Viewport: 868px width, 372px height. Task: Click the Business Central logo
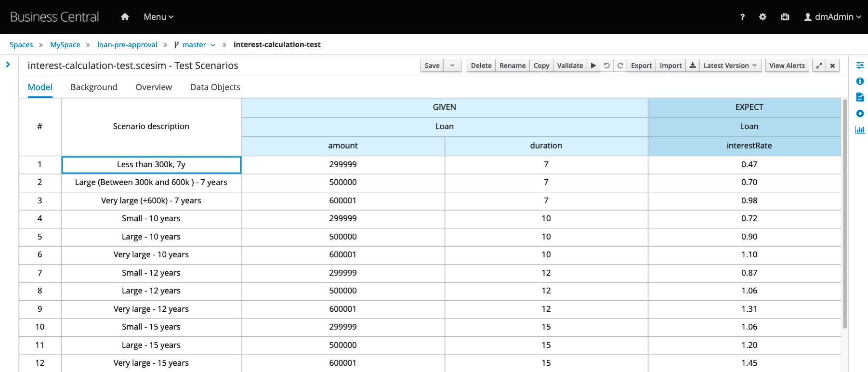(x=54, y=17)
